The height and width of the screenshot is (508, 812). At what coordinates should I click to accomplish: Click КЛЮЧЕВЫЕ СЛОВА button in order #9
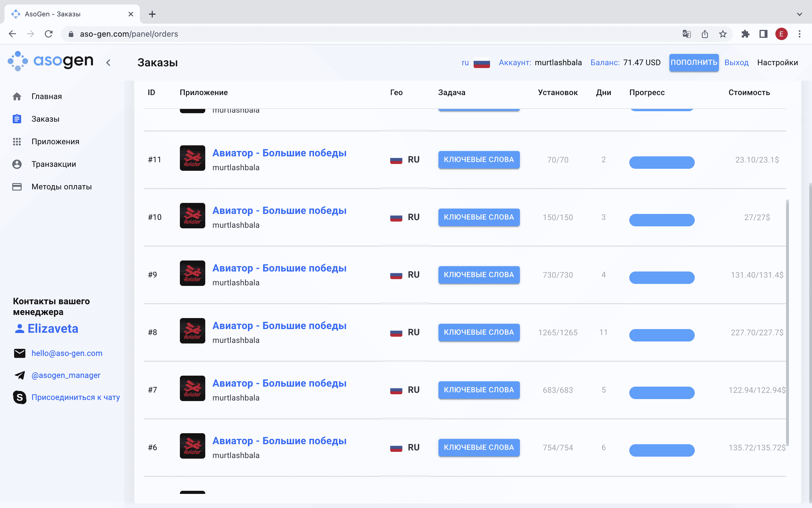point(479,275)
